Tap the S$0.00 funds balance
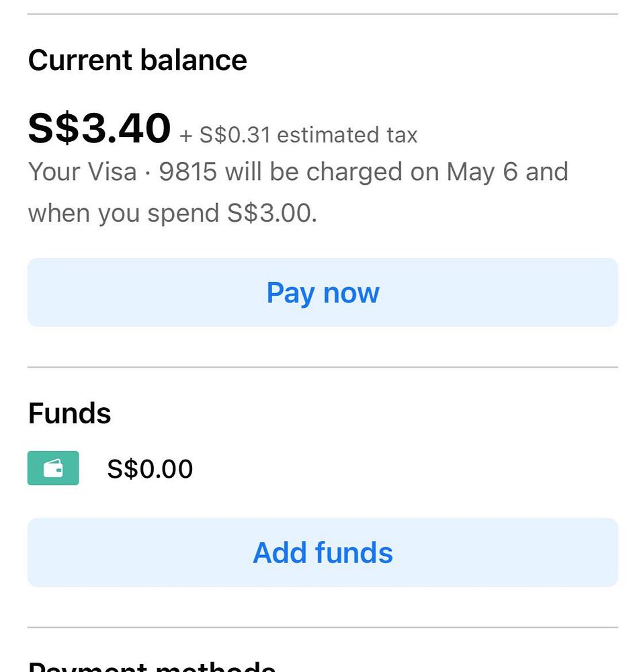 tap(150, 469)
